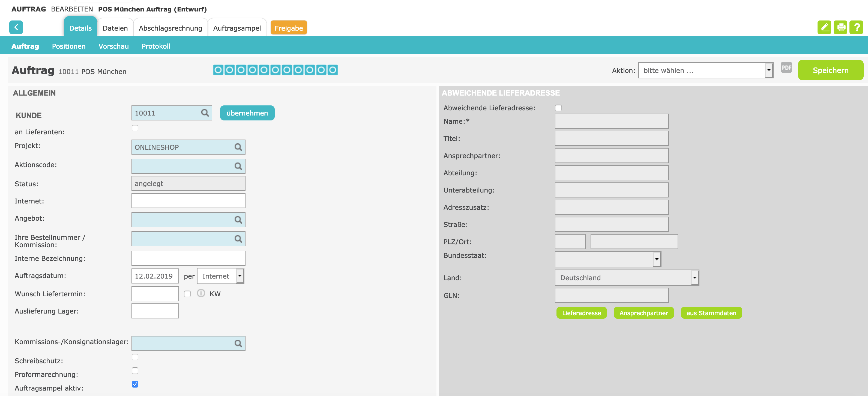The image size is (868, 396).
Task: Click the green Speichern button
Action: tap(830, 70)
